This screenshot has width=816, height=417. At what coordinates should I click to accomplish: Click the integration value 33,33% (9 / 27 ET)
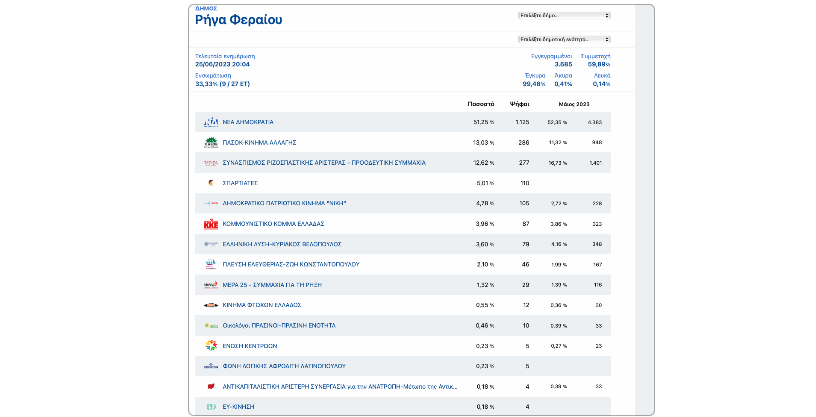pyautogui.click(x=222, y=84)
